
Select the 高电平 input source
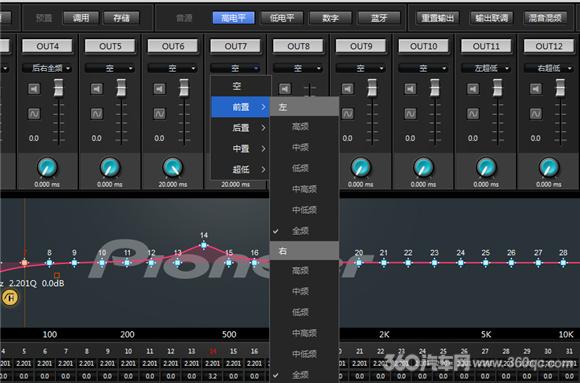click(233, 18)
